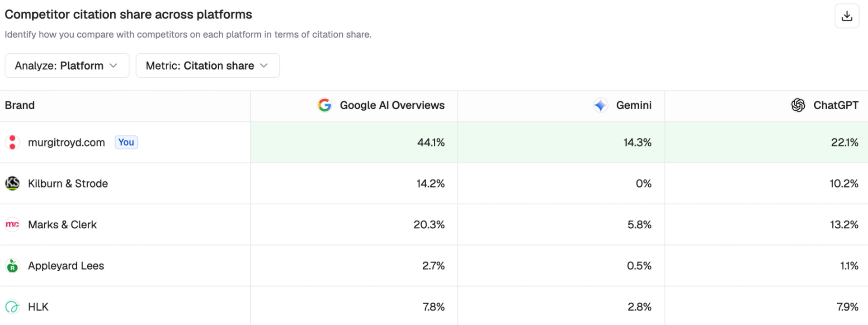Image resolution: width=868 pixels, height=325 pixels.
Task: Click the Appleyard Lees brand name
Action: point(66,266)
